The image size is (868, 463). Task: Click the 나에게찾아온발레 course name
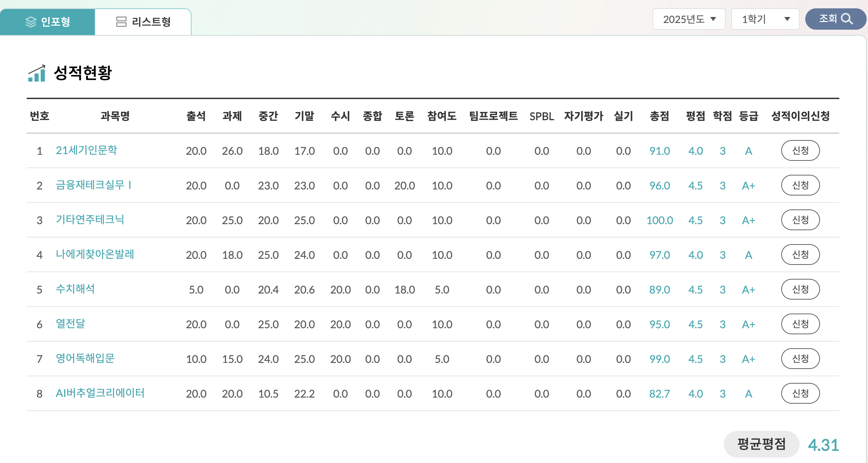[95, 255]
